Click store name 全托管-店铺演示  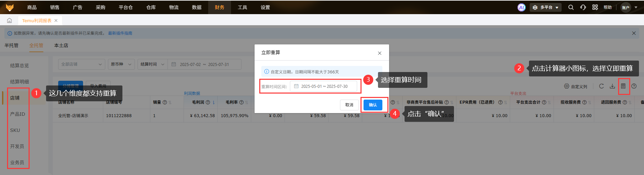73,116
